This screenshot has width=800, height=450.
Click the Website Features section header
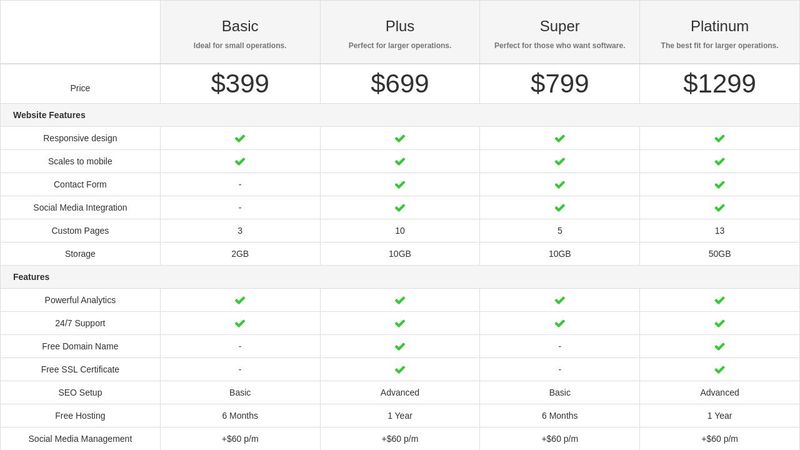coord(49,115)
